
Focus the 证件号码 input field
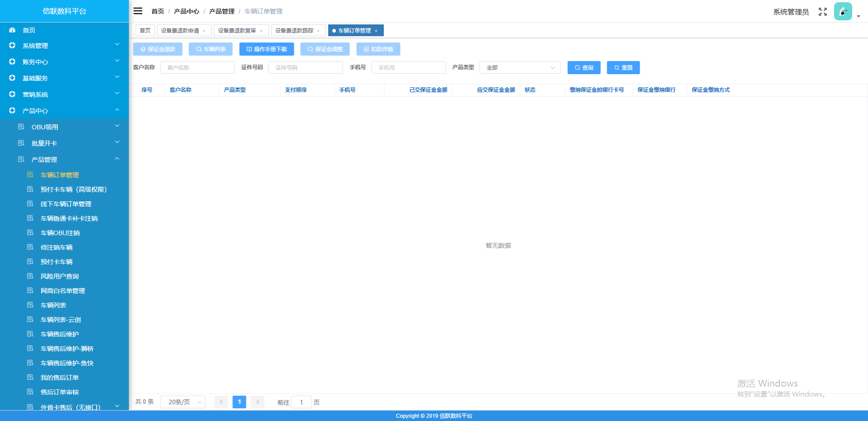point(306,67)
